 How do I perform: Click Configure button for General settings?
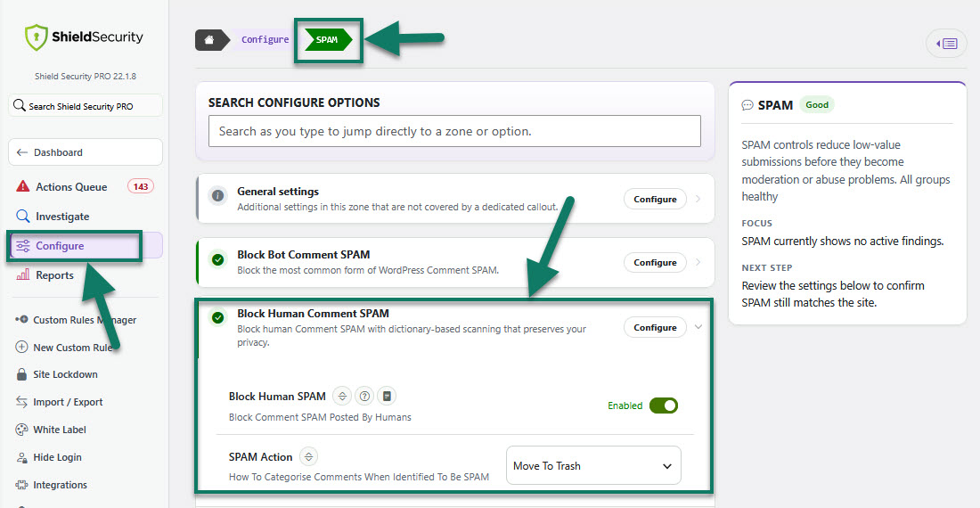[655, 199]
